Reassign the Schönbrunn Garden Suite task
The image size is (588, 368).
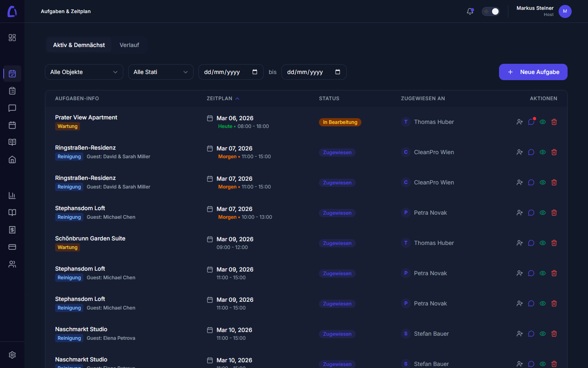[519, 243]
